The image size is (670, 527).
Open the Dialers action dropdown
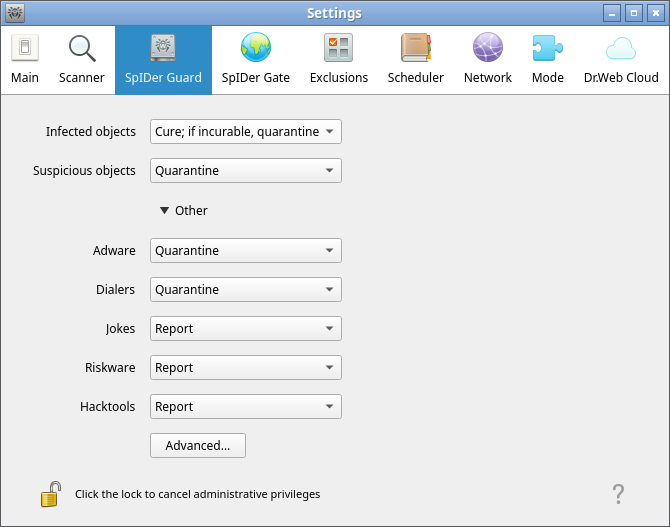(246, 289)
